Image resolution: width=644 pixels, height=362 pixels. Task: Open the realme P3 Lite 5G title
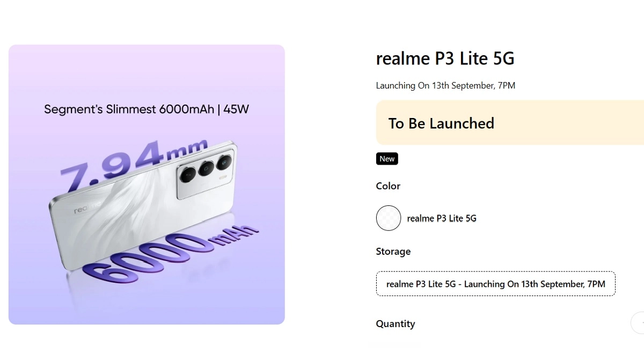pos(445,58)
